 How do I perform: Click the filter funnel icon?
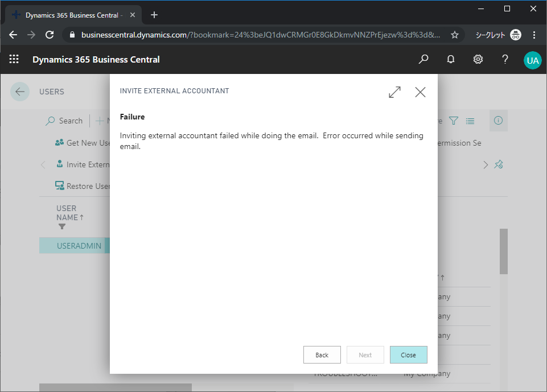point(454,121)
